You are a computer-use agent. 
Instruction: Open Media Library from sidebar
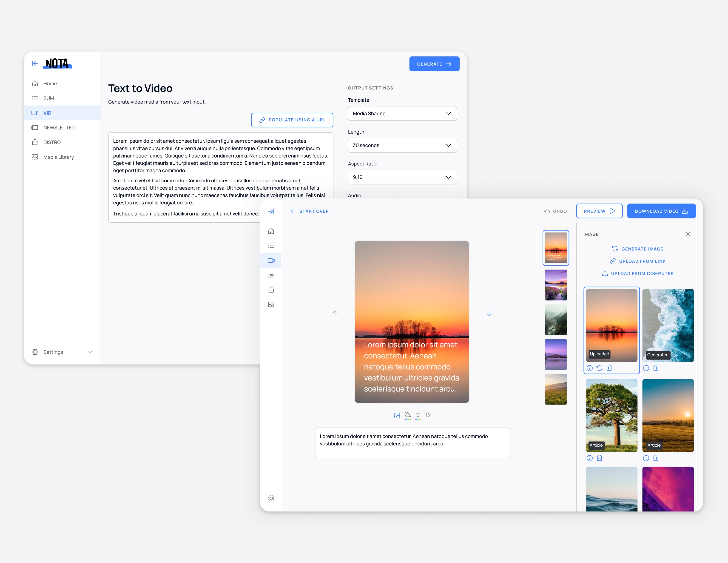coord(58,157)
